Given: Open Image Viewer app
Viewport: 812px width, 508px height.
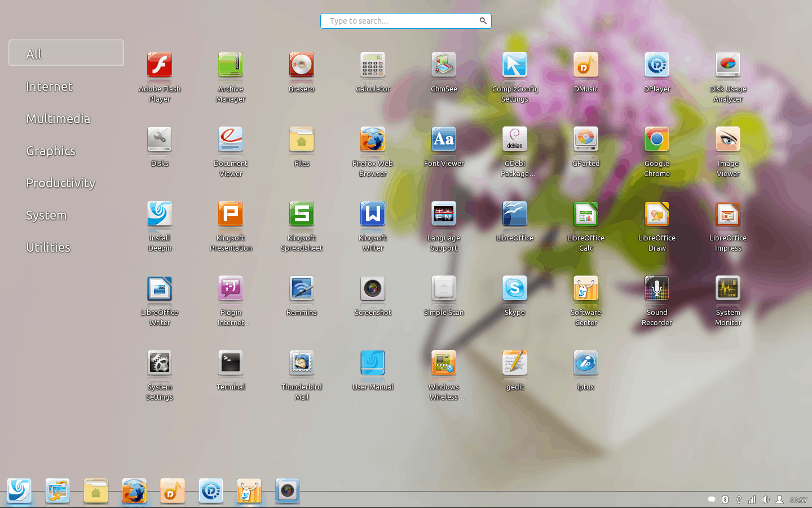Looking at the screenshot, I should (x=728, y=139).
